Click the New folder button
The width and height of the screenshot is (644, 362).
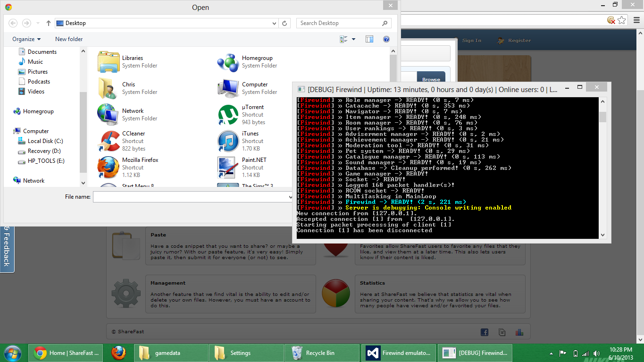click(x=69, y=39)
